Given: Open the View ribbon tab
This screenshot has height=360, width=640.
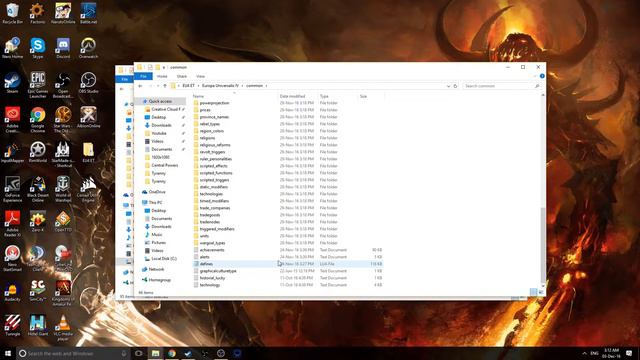Looking at the screenshot, I should (x=200, y=76).
